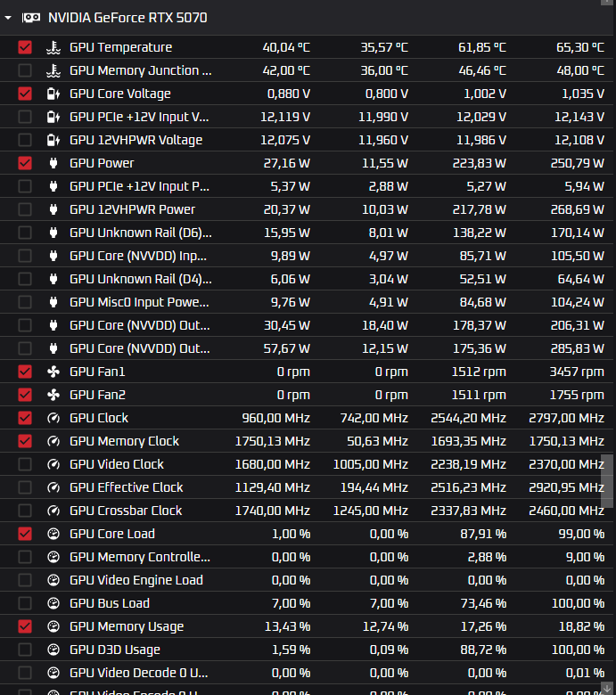Image resolution: width=616 pixels, height=695 pixels.
Task: Click the plug icon for GPU Misc0 Input Power
Action: [x=53, y=302]
